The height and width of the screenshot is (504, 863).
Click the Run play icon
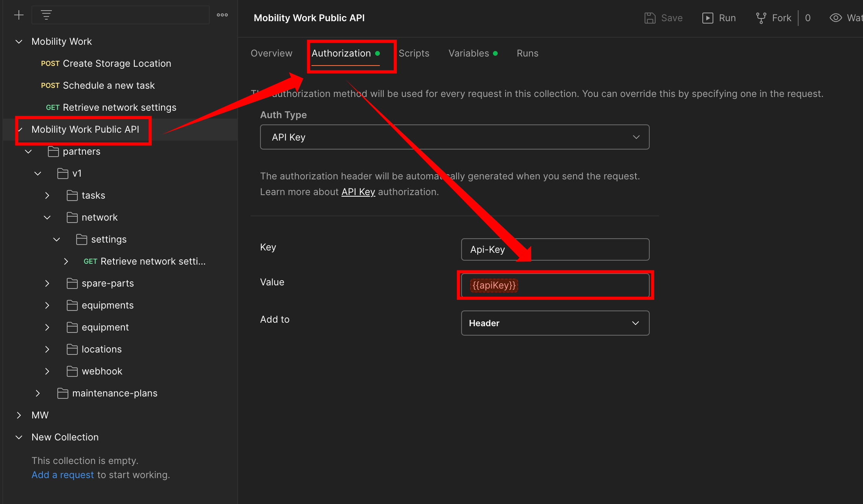tap(708, 18)
